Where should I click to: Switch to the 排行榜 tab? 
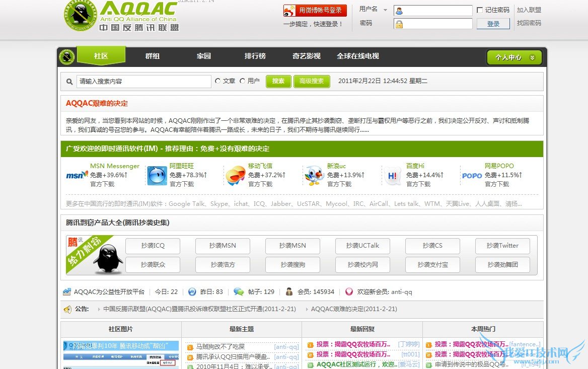pyautogui.click(x=255, y=56)
